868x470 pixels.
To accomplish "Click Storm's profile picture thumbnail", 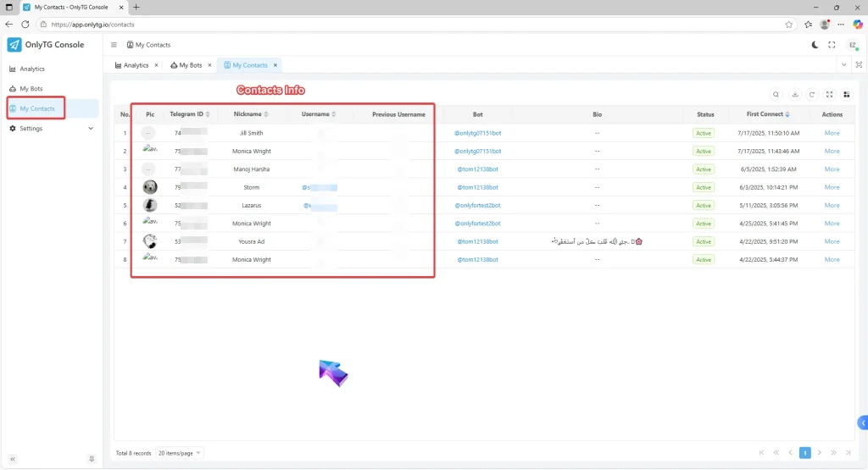I will coord(149,187).
